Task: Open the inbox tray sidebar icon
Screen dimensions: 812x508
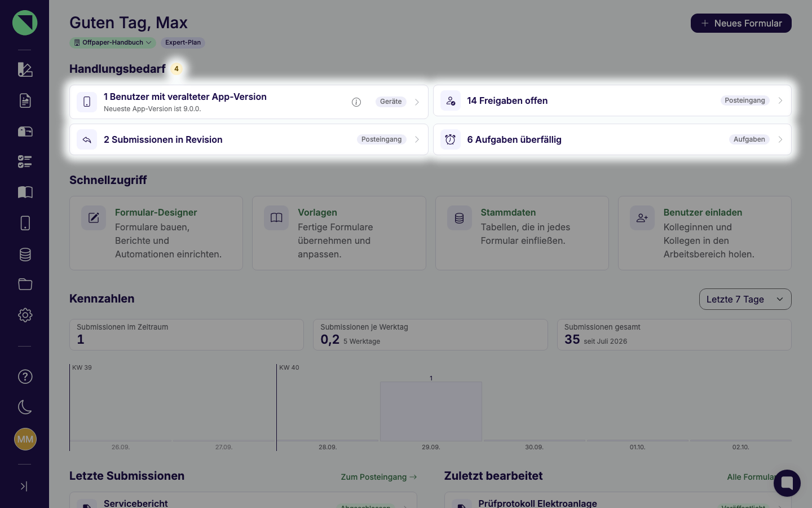Action: [25, 132]
